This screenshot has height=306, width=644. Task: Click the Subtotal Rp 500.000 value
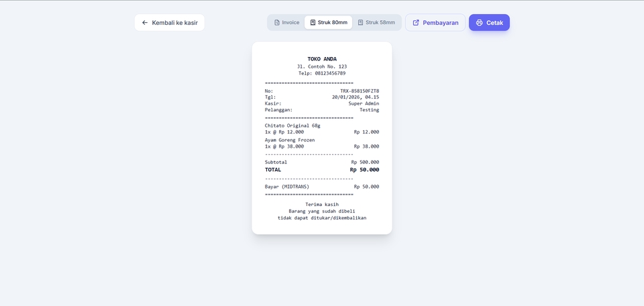365,162
